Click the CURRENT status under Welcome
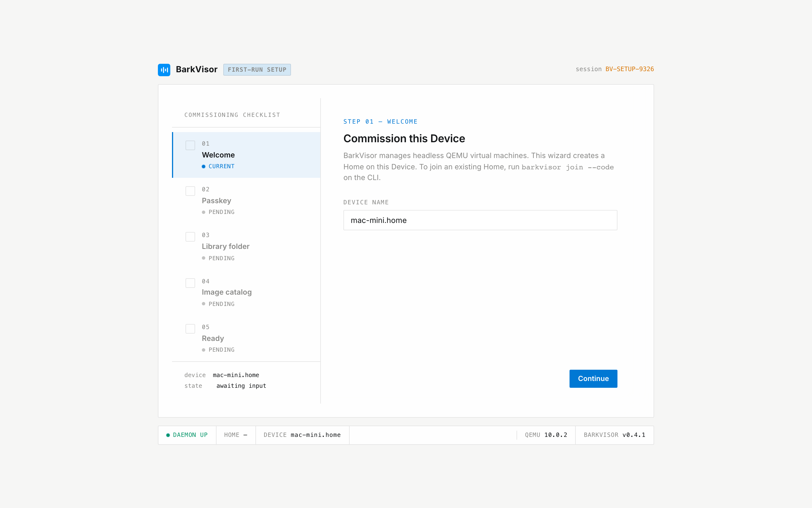Image resolution: width=812 pixels, height=508 pixels. pyautogui.click(x=218, y=166)
